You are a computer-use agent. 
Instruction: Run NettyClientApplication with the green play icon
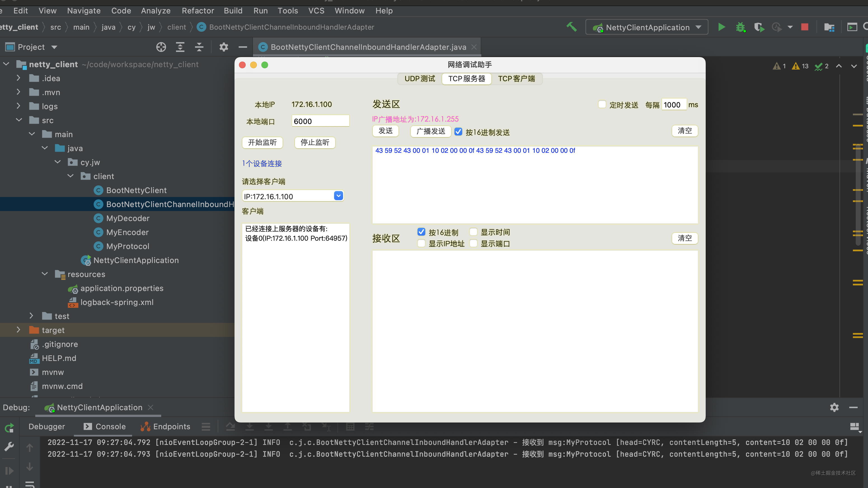(x=721, y=27)
